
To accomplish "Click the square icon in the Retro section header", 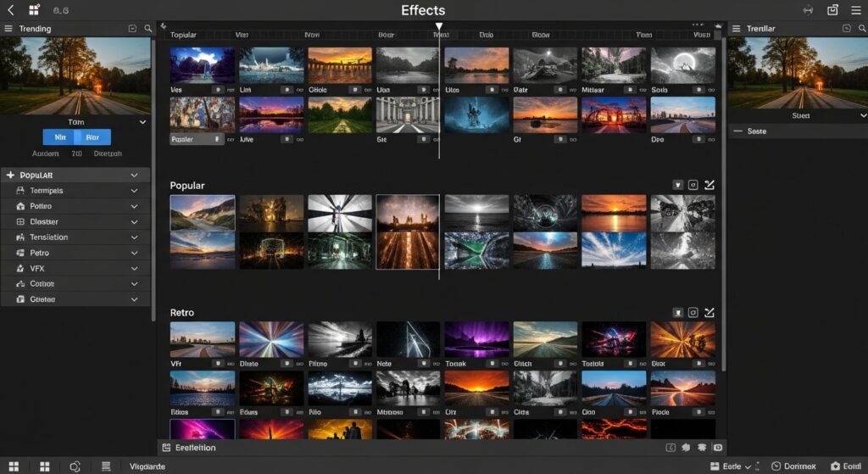I will point(693,313).
